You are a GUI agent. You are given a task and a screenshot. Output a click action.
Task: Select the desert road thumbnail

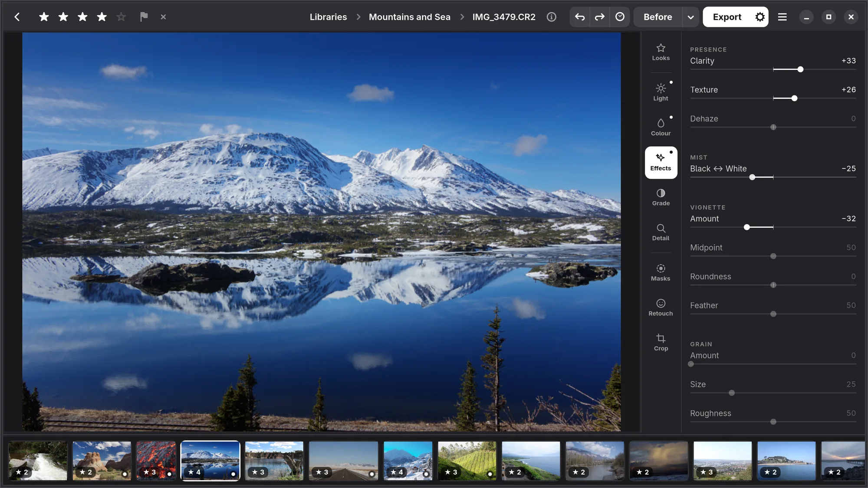point(343,461)
